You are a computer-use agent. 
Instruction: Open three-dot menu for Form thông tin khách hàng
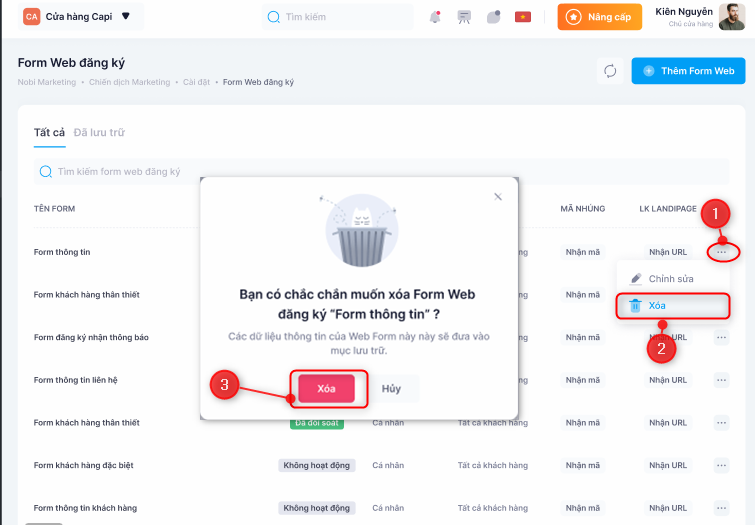722,508
